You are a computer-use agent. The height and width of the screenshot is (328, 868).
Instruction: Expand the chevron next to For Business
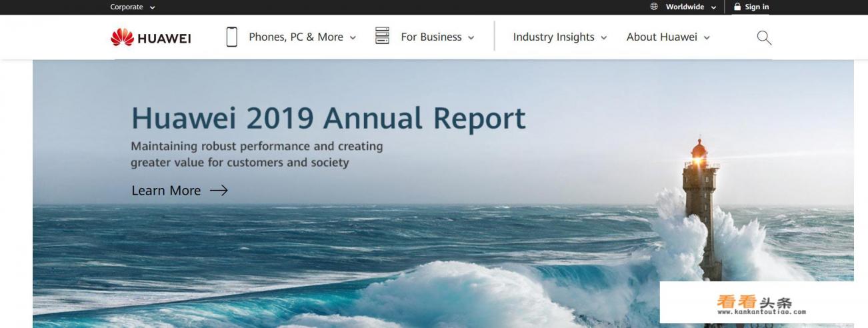pos(471,38)
